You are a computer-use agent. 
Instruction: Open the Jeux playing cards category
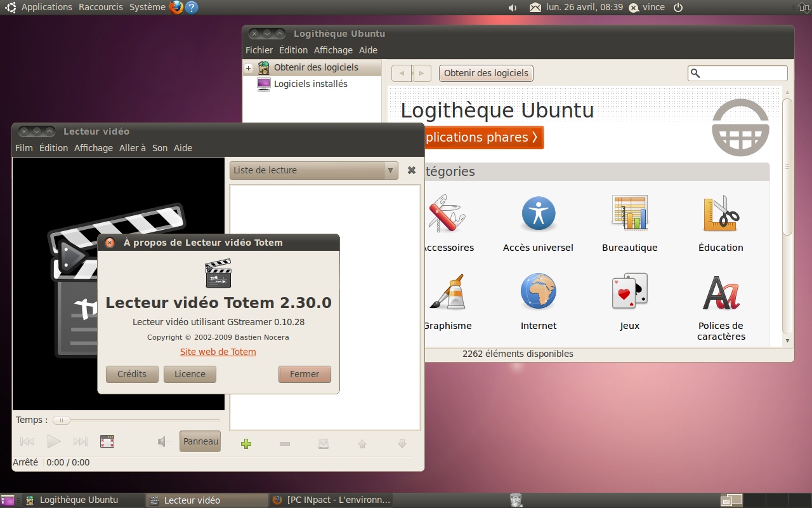(x=630, y=291)
